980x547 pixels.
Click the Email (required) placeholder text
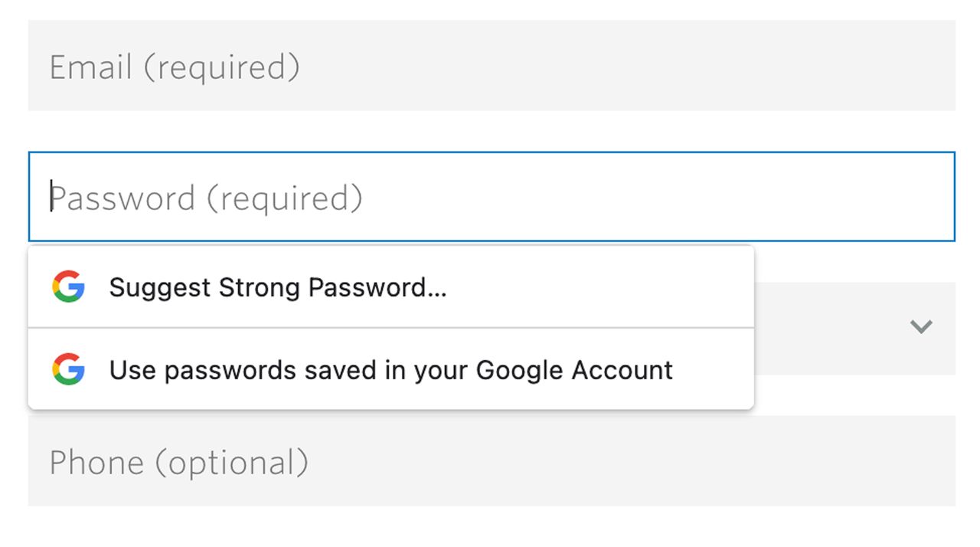click(175, 67)
